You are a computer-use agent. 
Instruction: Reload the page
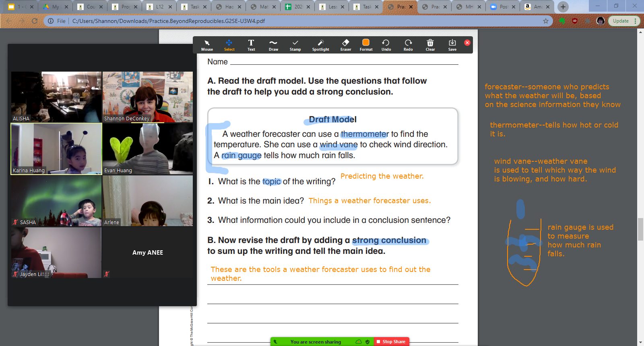pyautogui.click(x=35, y=21)
